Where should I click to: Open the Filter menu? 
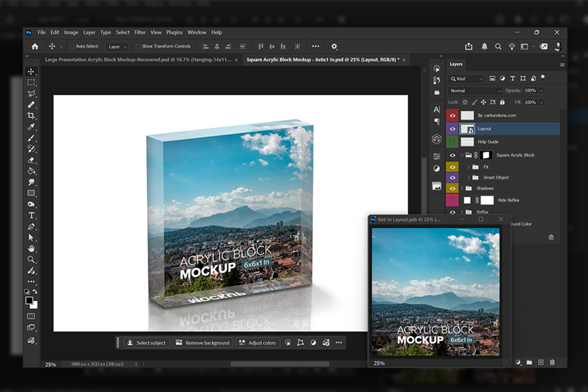point(140,32)
